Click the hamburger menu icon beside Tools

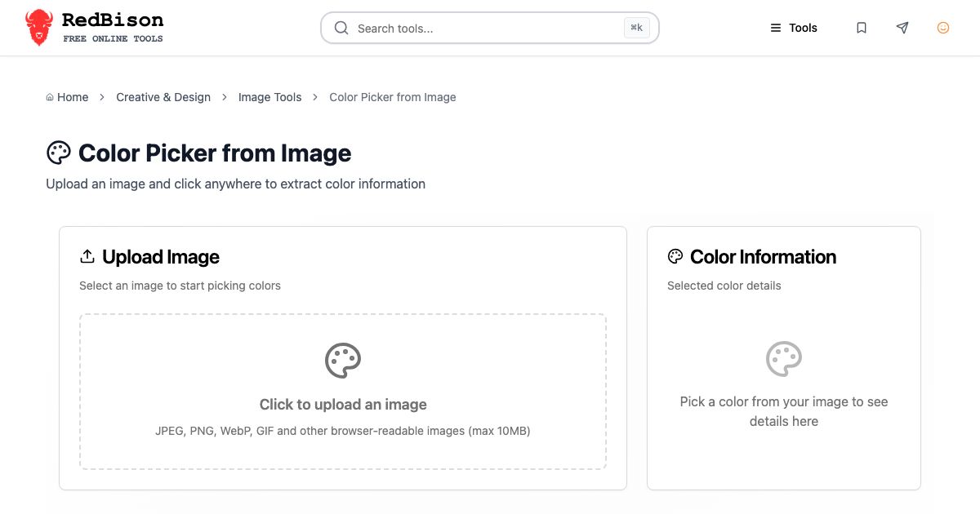776,28
